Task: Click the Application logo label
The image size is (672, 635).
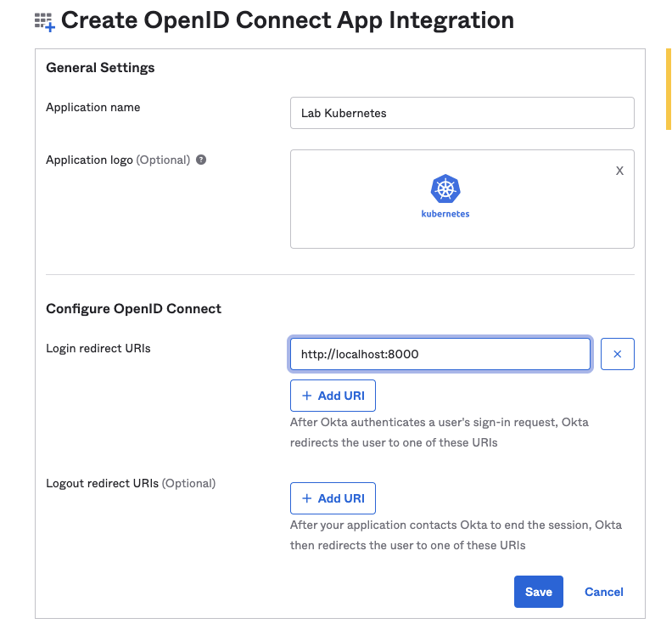Action: (90, 160)
